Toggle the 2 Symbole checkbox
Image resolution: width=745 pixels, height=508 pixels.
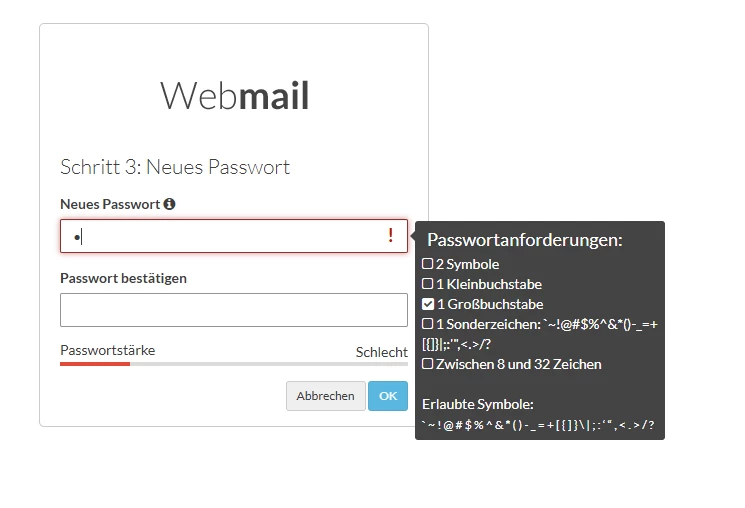tap(428, 264)
